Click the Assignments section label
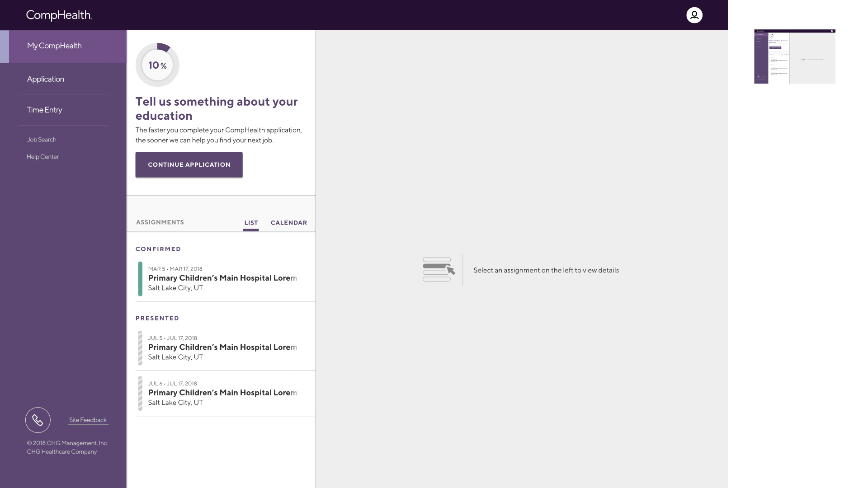 coord(160,222)
